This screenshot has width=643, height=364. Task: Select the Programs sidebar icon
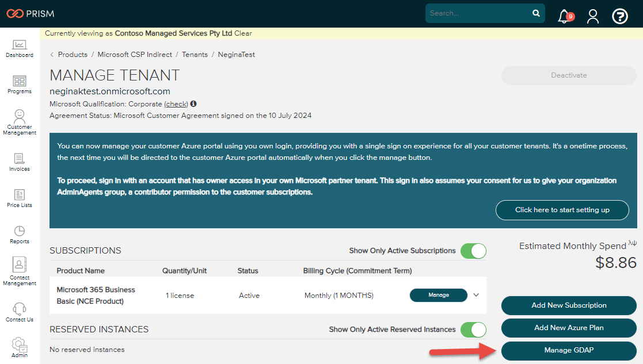[19, 83]
